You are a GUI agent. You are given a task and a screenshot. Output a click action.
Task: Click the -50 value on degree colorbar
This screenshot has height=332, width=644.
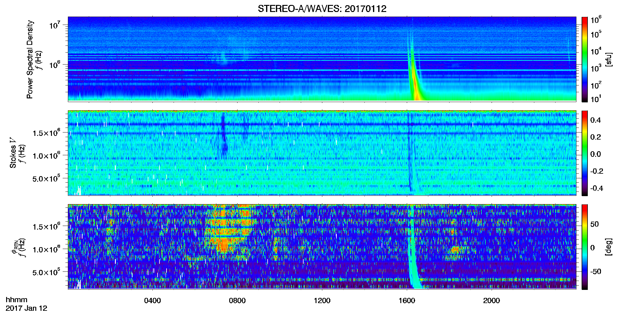(595, 271)
